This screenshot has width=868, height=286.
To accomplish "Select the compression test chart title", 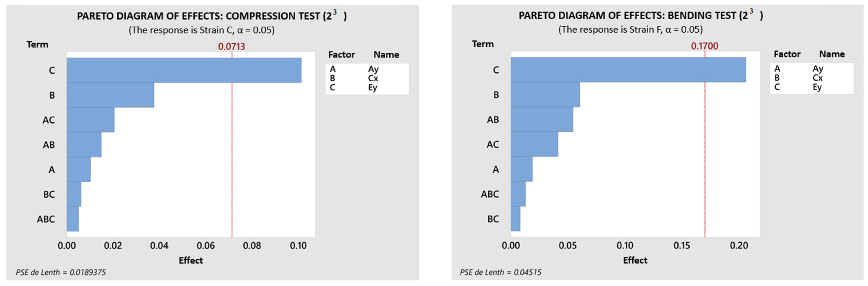I will tap(212, 16).
